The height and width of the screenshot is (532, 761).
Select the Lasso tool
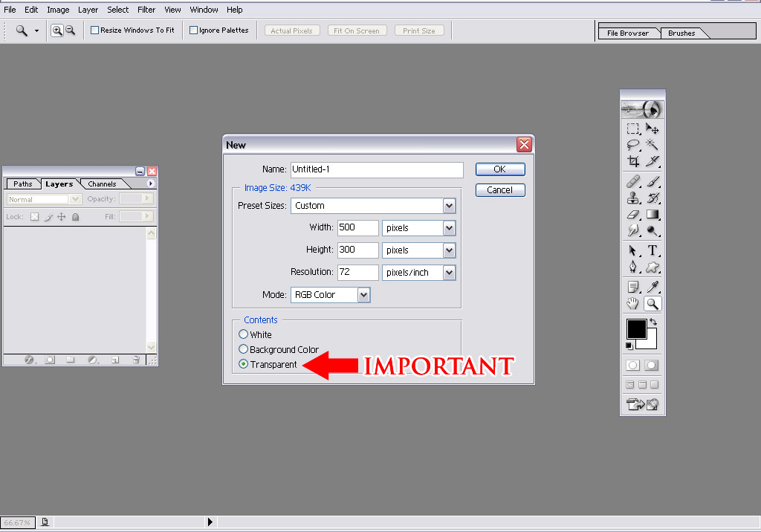pyautogui.click(x=633, y=145)
